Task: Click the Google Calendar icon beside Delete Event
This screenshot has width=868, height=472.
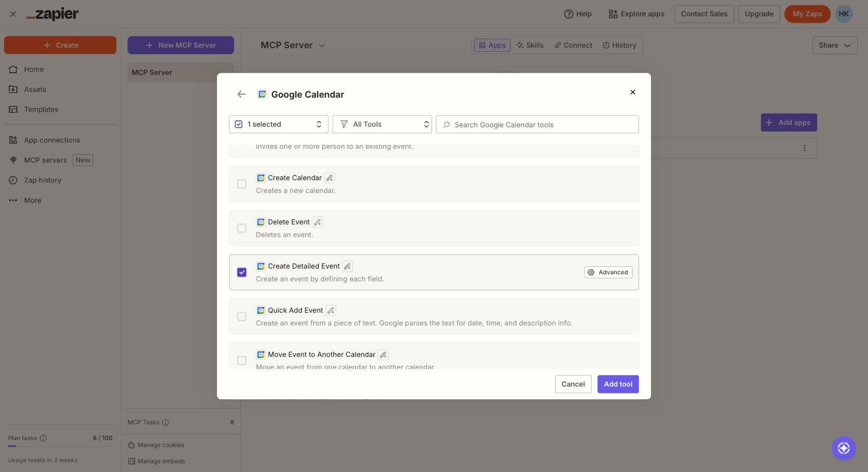Action: 261,222
